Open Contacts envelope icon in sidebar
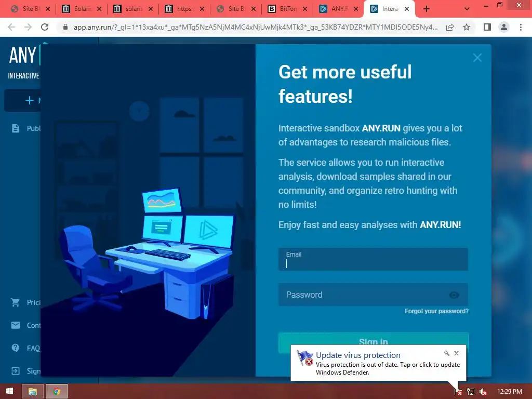Screen dimensions: 532x399 pos(16,325)
